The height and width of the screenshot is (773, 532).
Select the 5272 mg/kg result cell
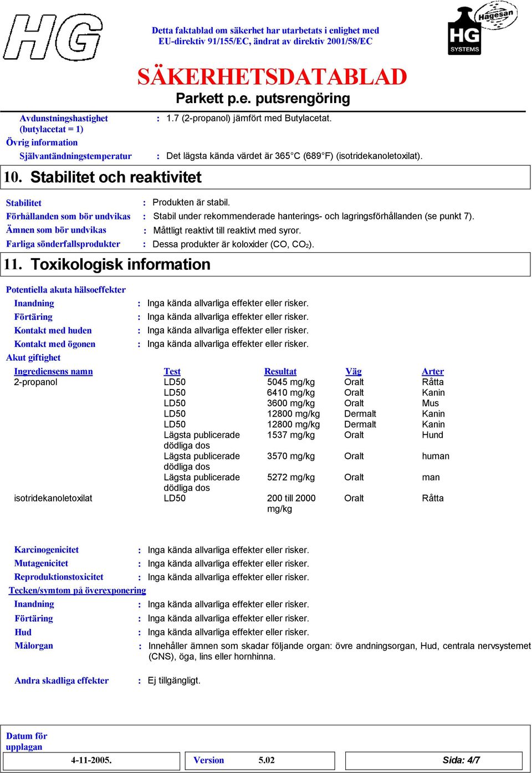(291, 477)
